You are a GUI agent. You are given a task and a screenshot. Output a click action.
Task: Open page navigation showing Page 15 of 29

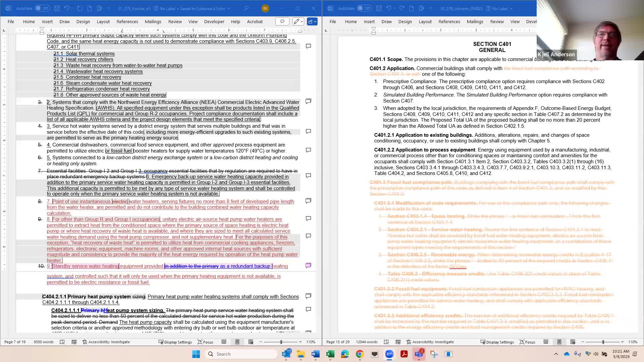338,342
